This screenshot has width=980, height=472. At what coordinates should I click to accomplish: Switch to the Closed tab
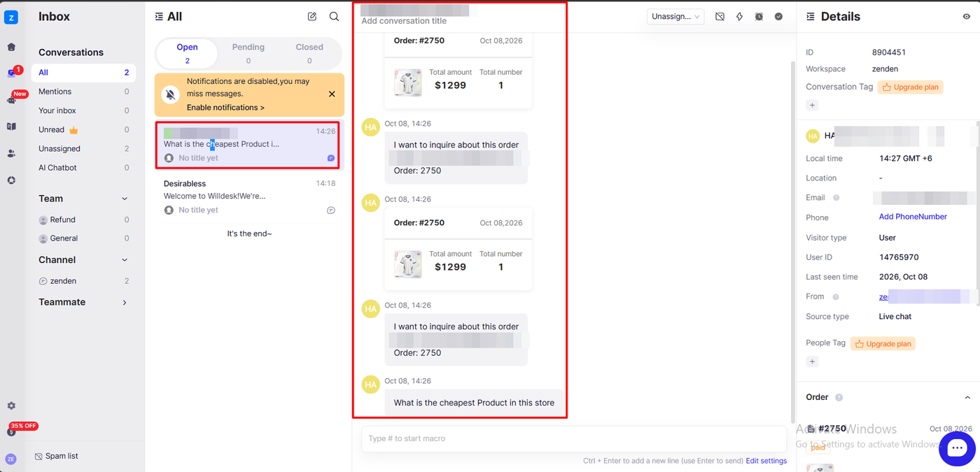click(x=309, y=53)
